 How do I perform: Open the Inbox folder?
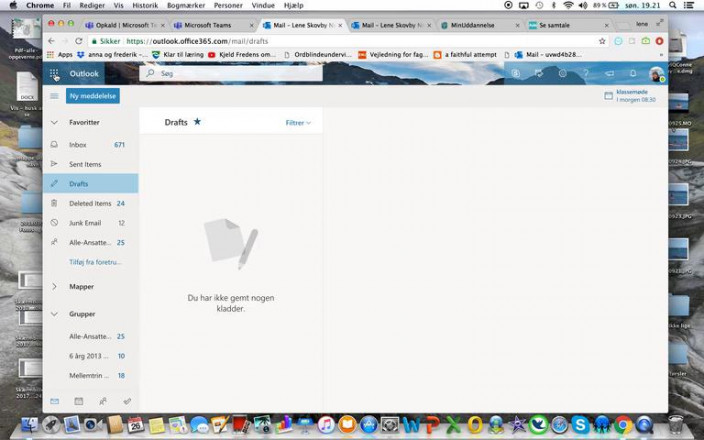(78, 145)
